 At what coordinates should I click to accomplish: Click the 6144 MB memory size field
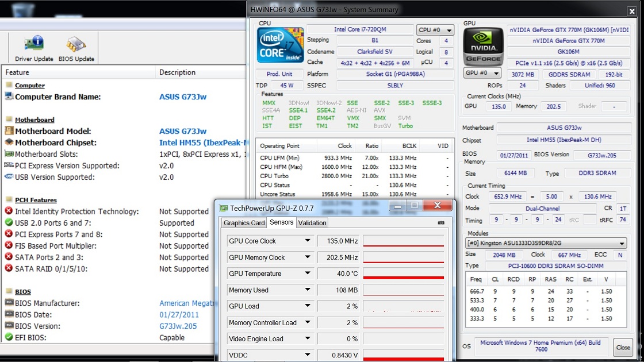[x=515, y=173]
